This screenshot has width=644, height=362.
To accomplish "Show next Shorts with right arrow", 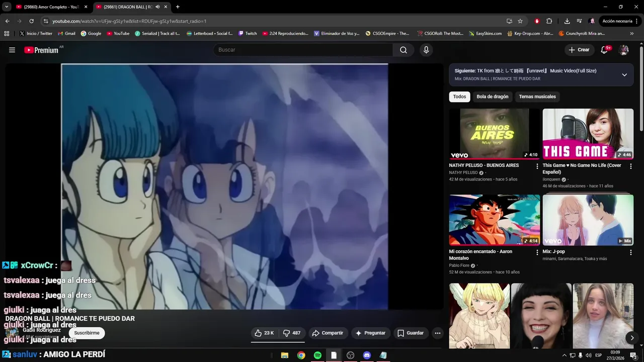I will pos(632,337).
